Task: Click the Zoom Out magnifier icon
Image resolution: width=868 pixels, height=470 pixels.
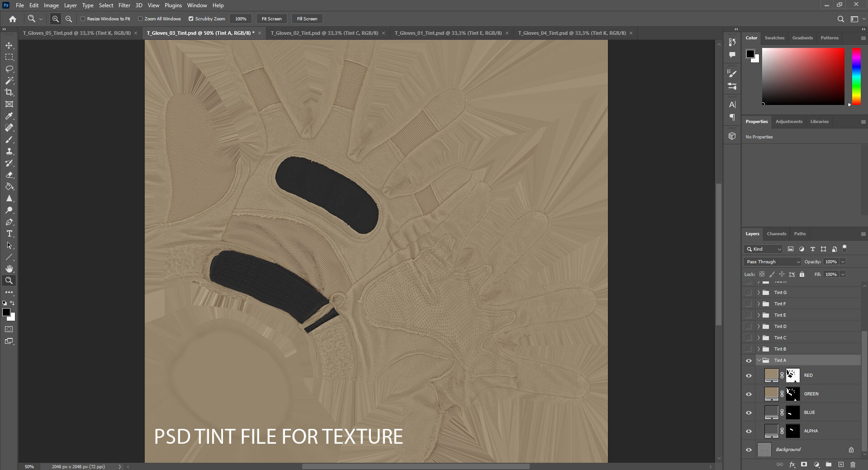Action: (69, 19)
